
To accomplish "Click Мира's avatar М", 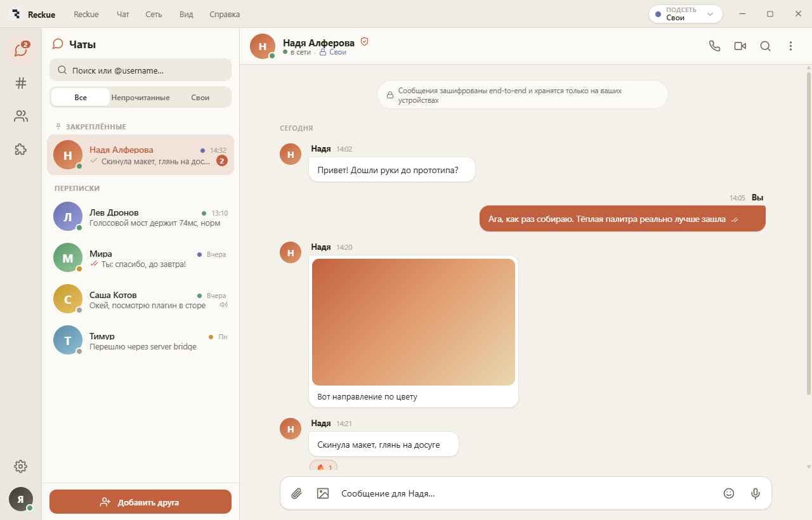I will pyautogui.click(x=68, y=258).
